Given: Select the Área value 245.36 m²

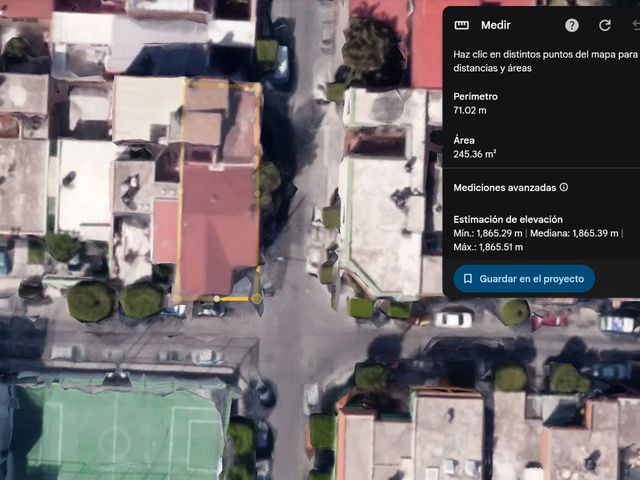Looking at the screenshot, I should (x=475, y=154).
